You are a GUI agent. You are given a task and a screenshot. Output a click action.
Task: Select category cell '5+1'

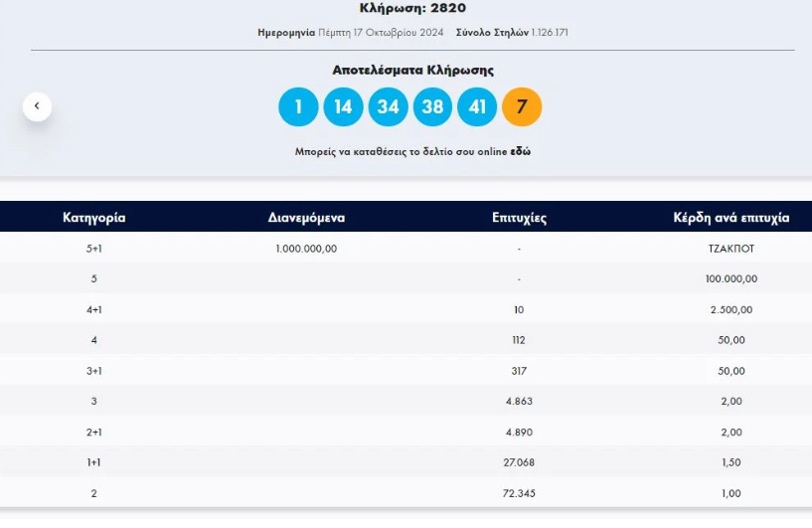(93, 249)
